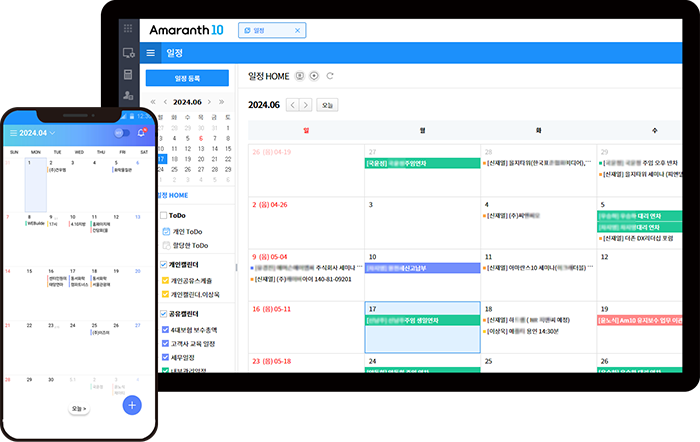Image resolution: width=700 pixels, height=442 pixels.
Task: Select the 일정 tab
Action: 272,30
